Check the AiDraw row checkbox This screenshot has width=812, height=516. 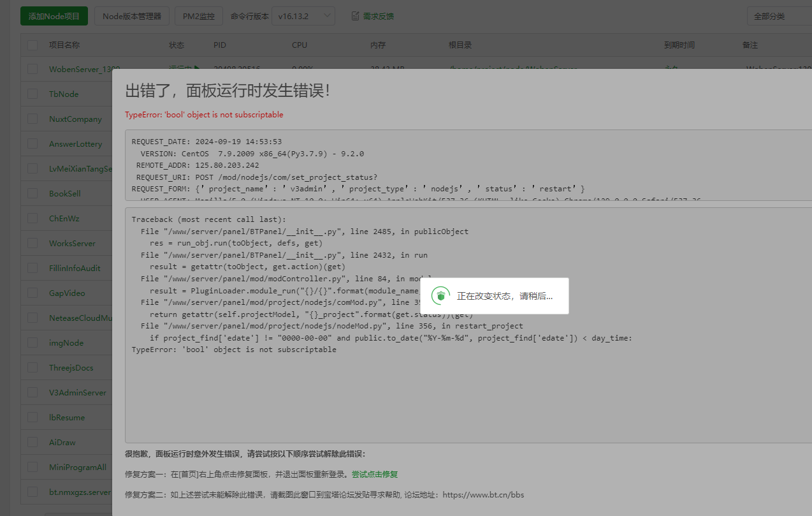(x=33, y=442)
